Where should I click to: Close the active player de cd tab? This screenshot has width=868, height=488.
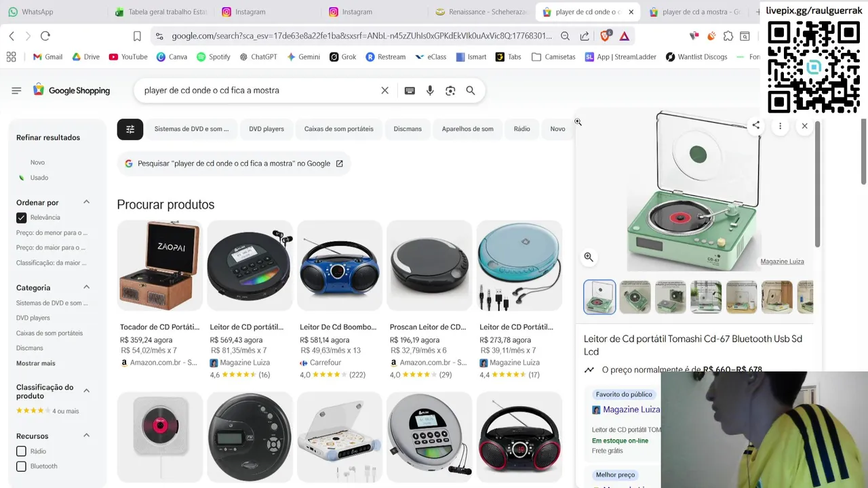(x=631, y=12)
